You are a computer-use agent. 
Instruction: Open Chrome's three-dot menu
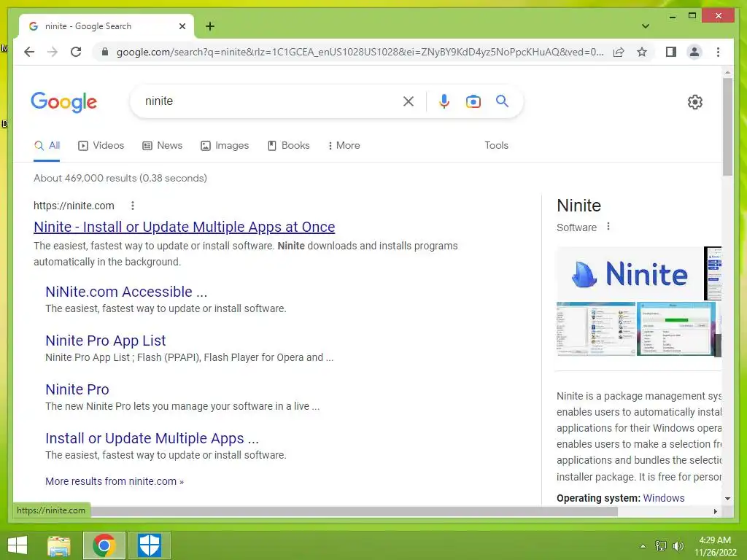[x=718, y=52]
